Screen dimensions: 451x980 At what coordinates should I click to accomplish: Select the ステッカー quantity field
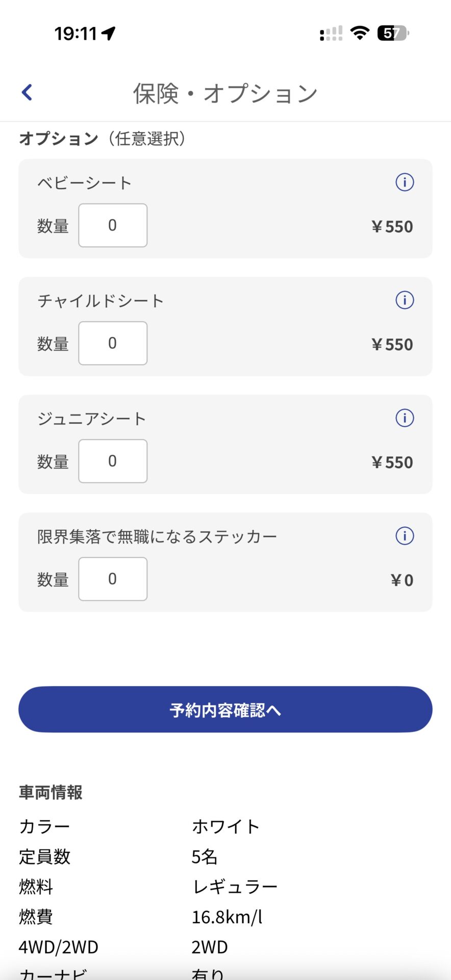[x=113, y=579]
